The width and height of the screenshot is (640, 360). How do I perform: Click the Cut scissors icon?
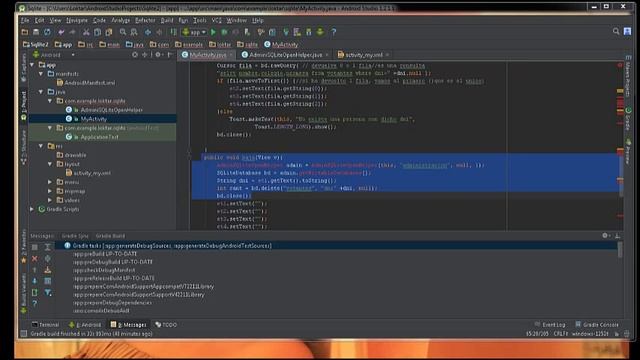[x=86, y=32]
